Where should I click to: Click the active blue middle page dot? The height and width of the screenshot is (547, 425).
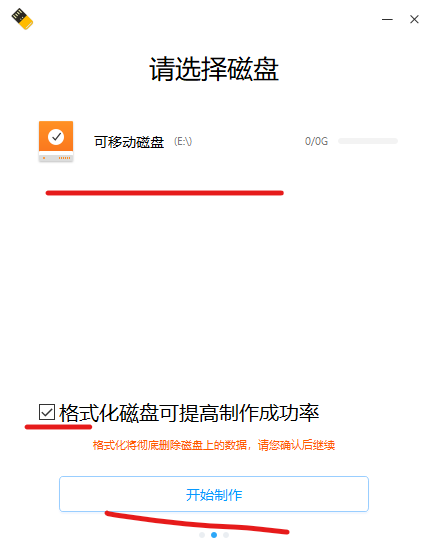[x=214, y=535]
